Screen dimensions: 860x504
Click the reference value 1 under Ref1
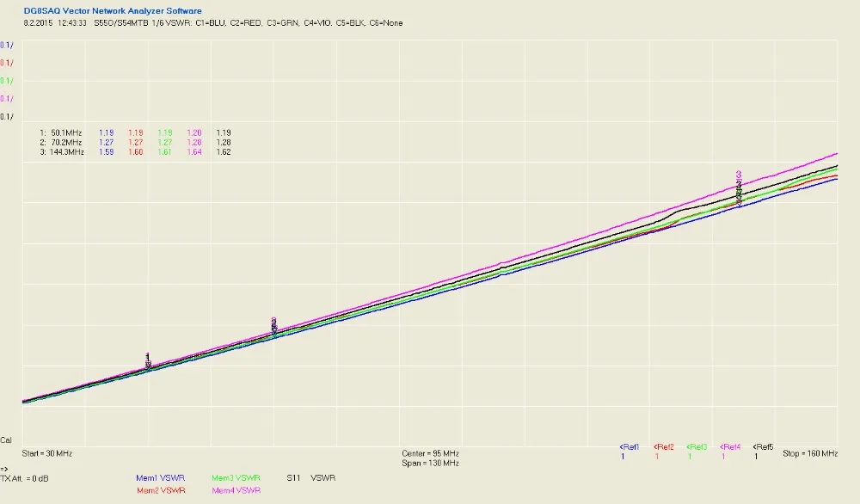(x=623, y=457)
